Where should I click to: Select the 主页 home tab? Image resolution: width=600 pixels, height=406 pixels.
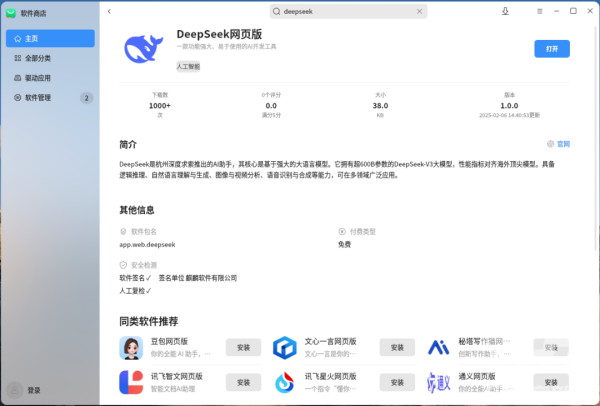pyautogui.click(x=50, y=38)
